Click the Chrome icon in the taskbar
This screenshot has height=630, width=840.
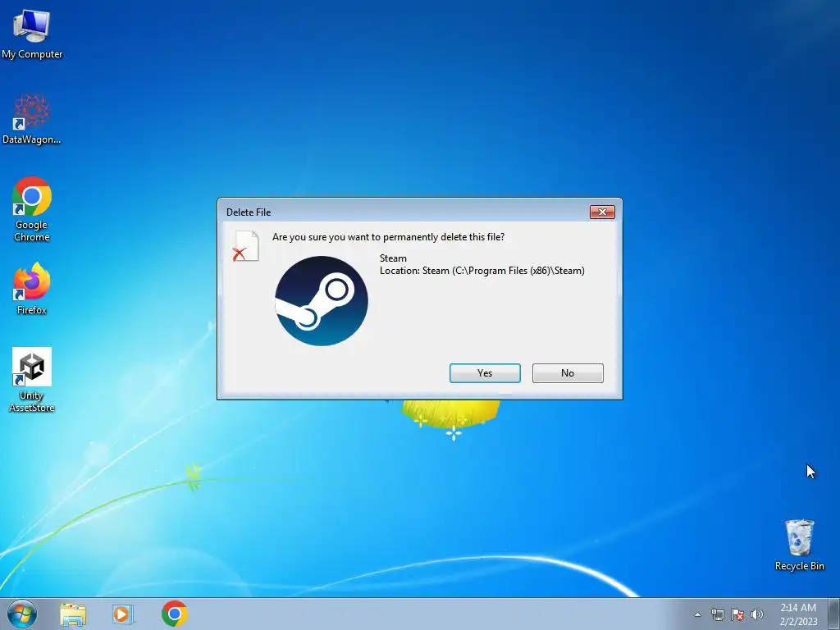click(x=174, y=614)
